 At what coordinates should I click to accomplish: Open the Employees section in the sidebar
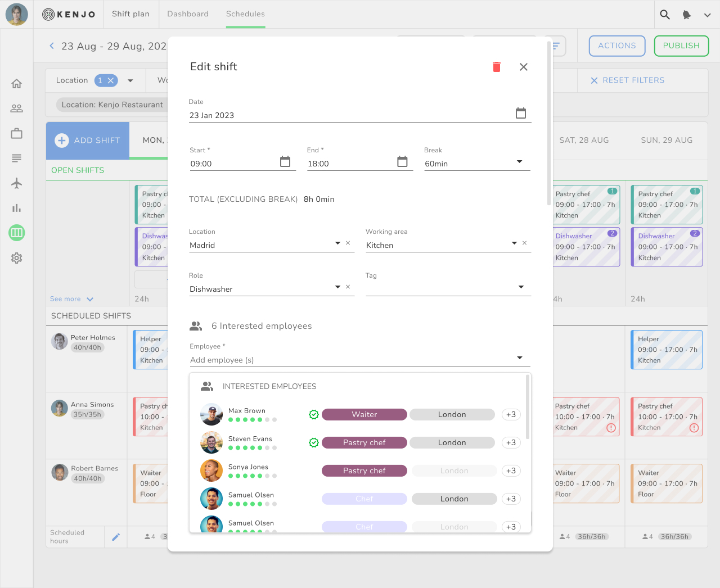point(16,108)
